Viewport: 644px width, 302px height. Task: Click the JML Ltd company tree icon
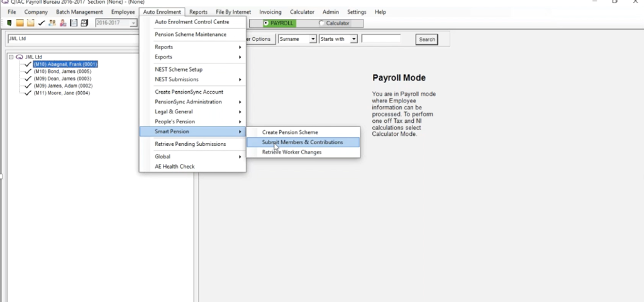pyautogui.click(x=19, y=57)
